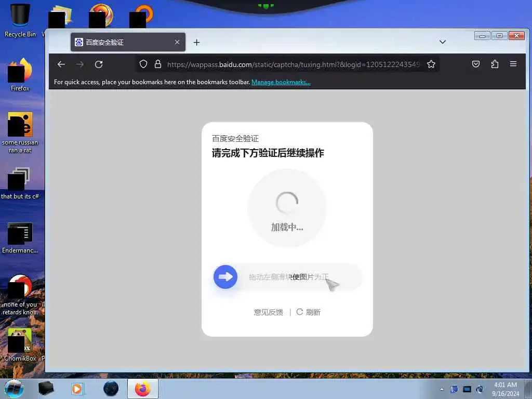
Task: Click the black box taskbar icon
Action: [x=46, y=389]
